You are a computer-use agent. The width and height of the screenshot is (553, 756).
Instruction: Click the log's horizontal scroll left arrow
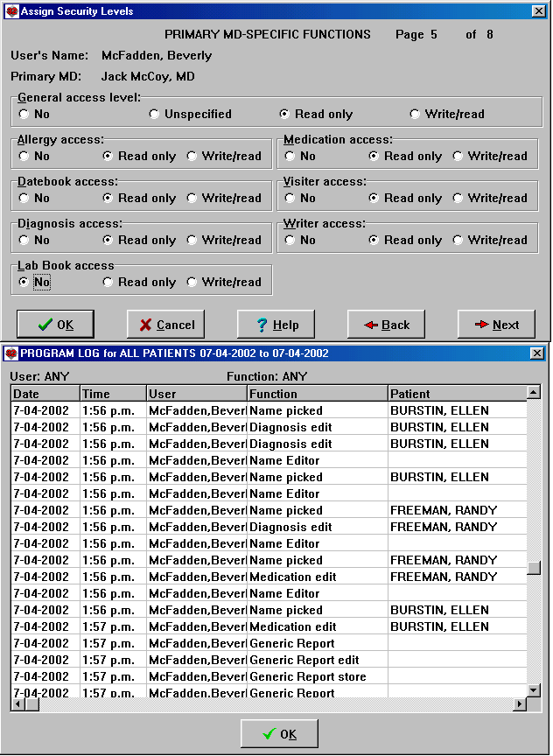(17, 703)
